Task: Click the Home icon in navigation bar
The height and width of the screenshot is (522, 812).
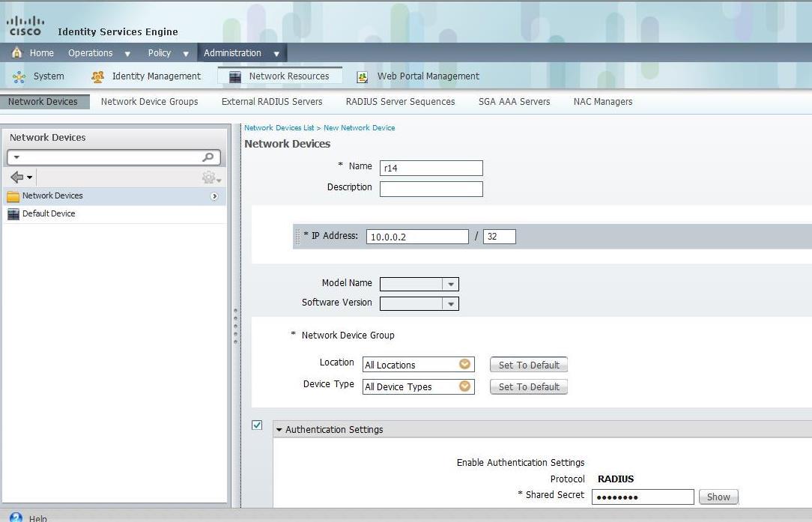Action: pos(17,52)
